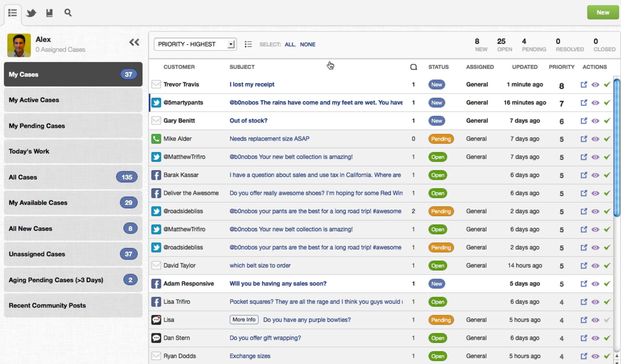Select My Cases filter
Image resolution: width=621 pixels, height=364 pixels.
(73, 74)
